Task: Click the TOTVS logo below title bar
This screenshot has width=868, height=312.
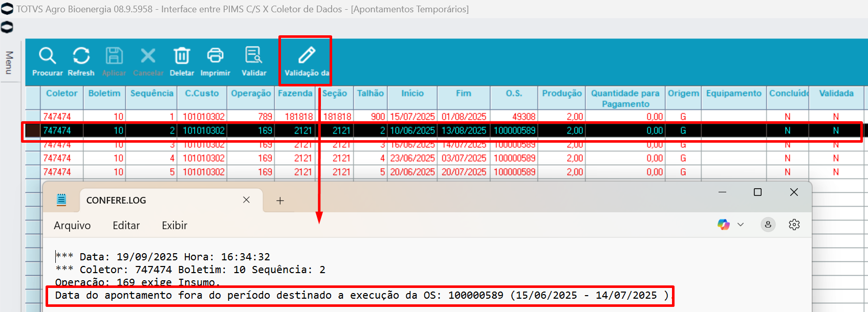Action: tap(7, 27)
